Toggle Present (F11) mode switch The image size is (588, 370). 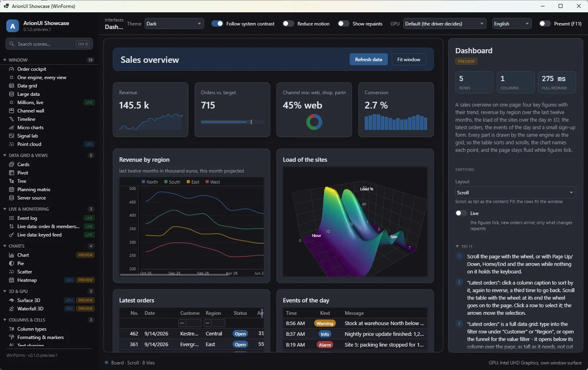click(545, 24)
